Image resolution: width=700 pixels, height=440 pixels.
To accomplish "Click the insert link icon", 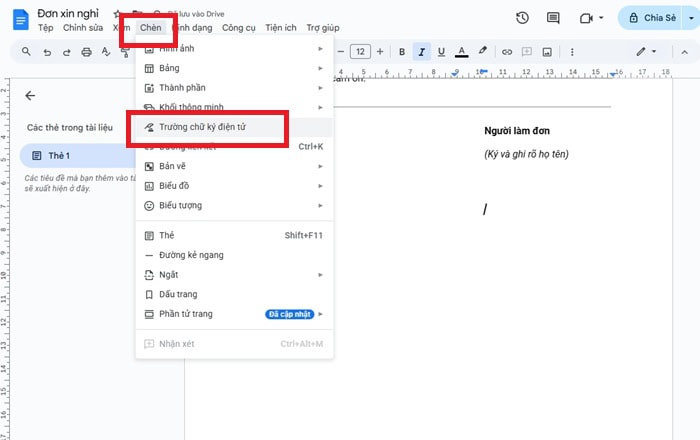I will 507,52.
